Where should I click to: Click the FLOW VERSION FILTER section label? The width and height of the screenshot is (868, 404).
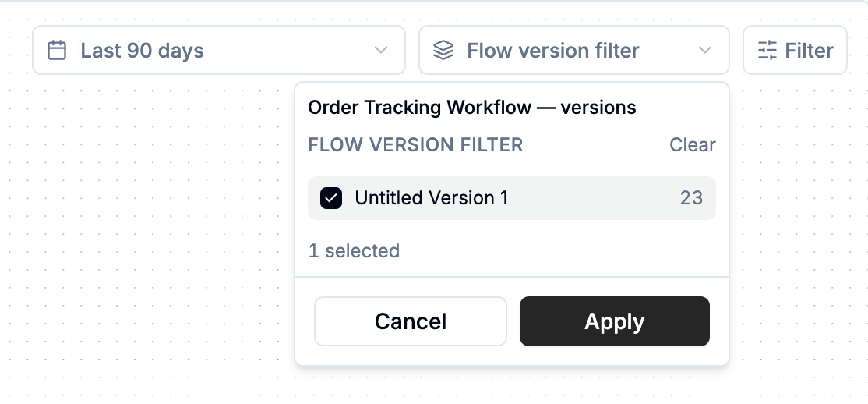tap(415, 145)
